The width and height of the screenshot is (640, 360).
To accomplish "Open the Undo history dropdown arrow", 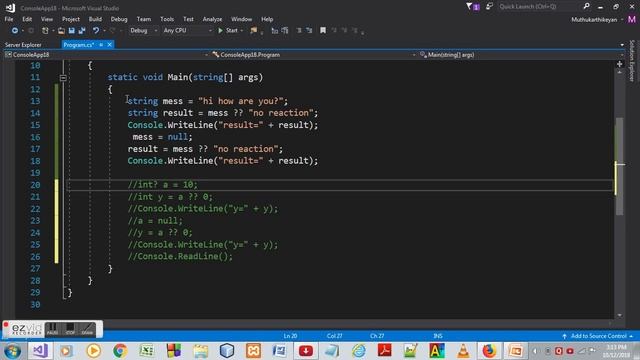I will (104, 31).
